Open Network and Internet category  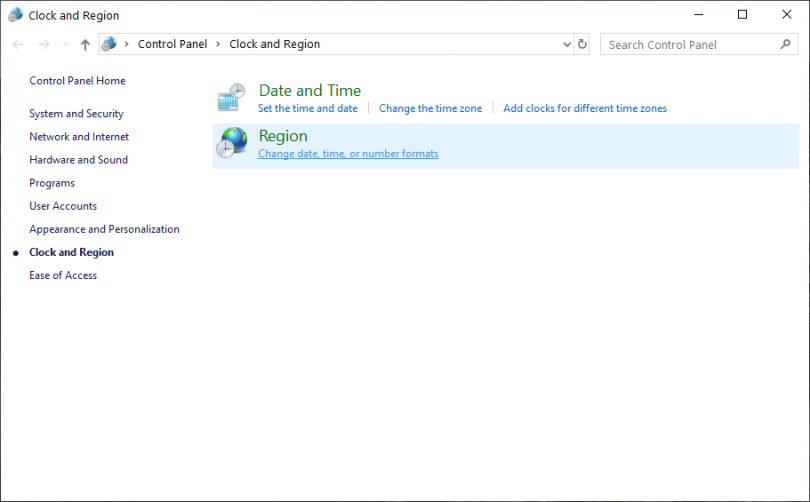79,137
